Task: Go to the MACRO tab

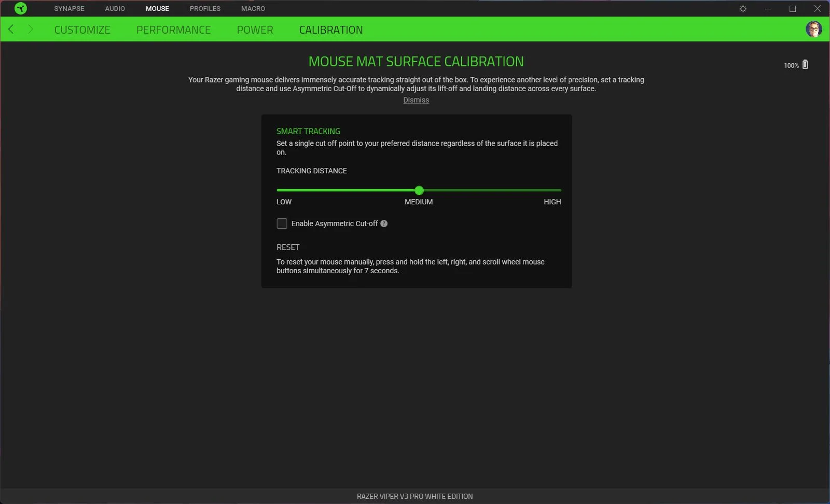Action: click(x=253, y=9)
